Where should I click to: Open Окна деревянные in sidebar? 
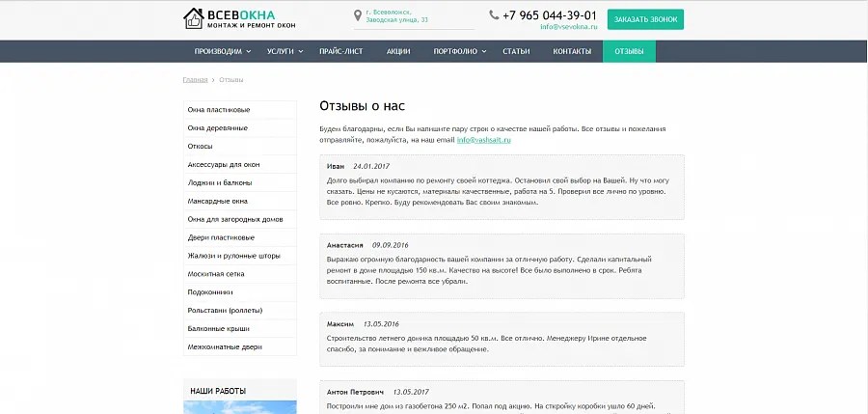coord(240,128)
